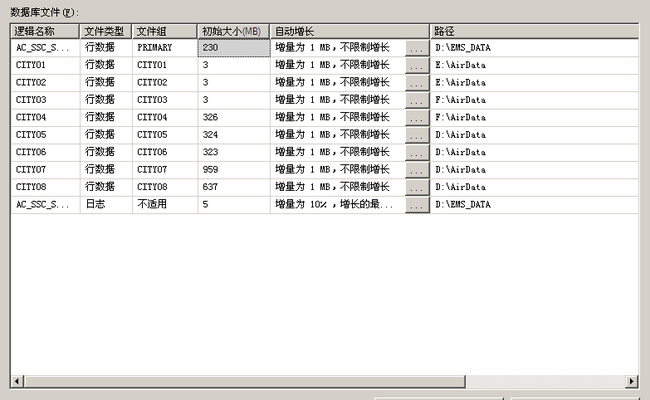
Task: Select the 行数据 file type cell of PRIMARY row
Action: [106, 48]
